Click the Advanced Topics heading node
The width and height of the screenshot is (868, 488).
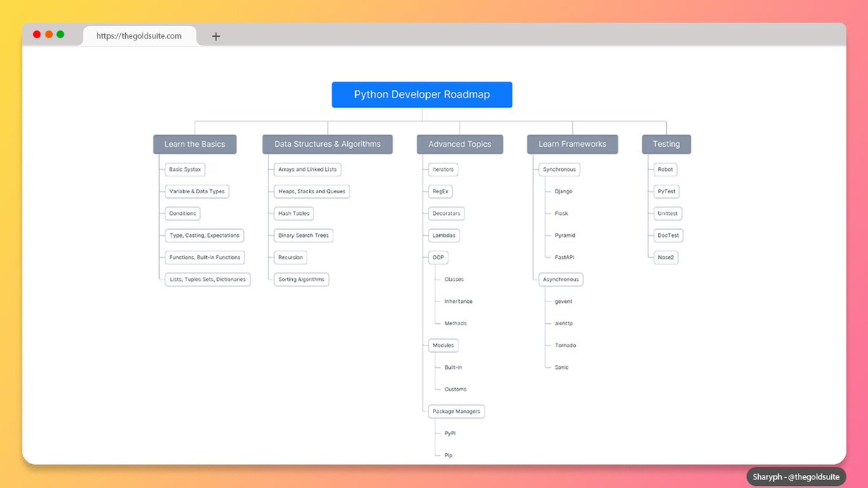459,144
